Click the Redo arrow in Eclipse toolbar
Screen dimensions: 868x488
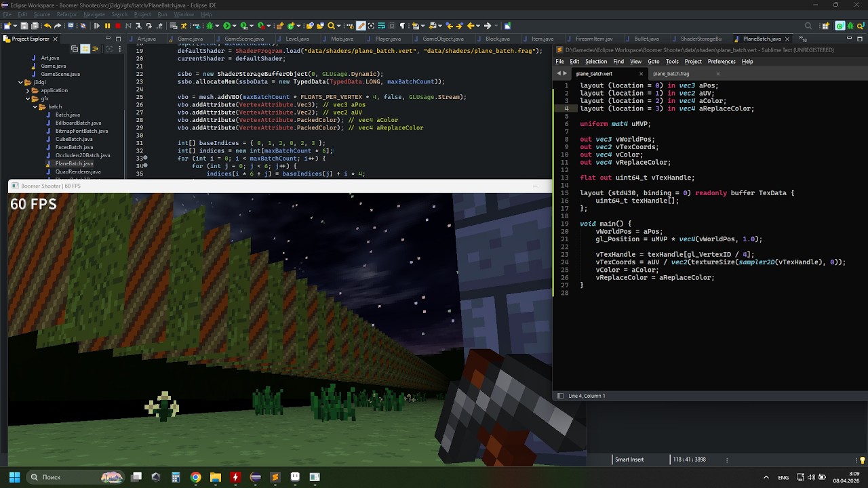(58, 26)
